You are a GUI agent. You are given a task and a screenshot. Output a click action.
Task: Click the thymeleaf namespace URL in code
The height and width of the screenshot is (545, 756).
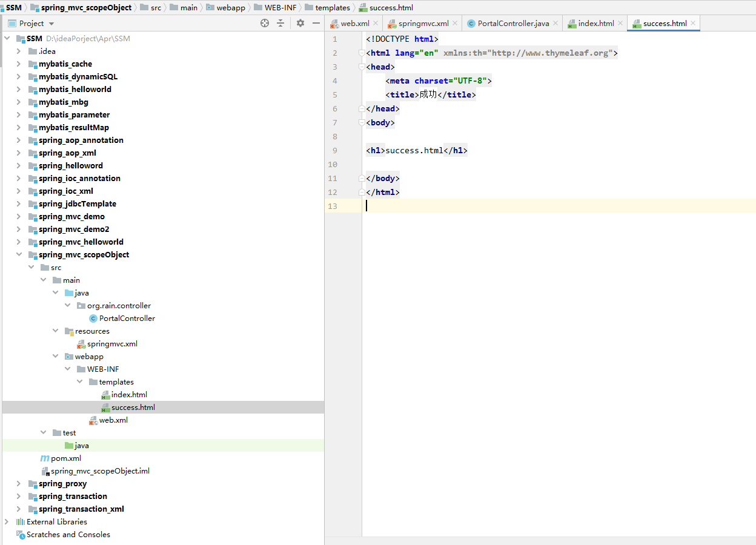(550, 53)
